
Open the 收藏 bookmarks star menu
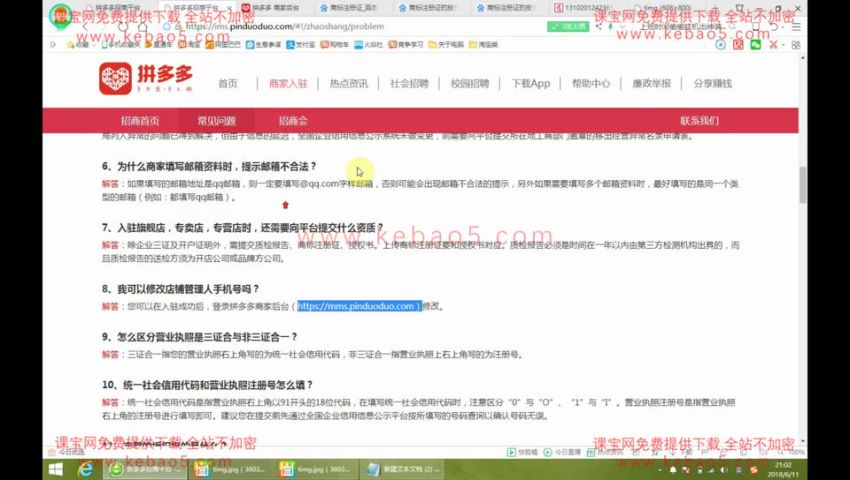pos(78,44)
